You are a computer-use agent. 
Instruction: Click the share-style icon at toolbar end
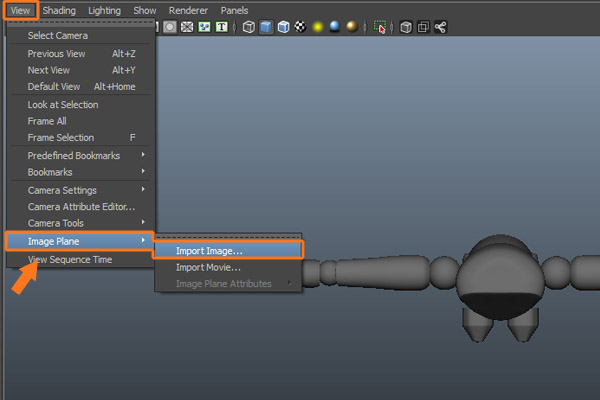440,28
